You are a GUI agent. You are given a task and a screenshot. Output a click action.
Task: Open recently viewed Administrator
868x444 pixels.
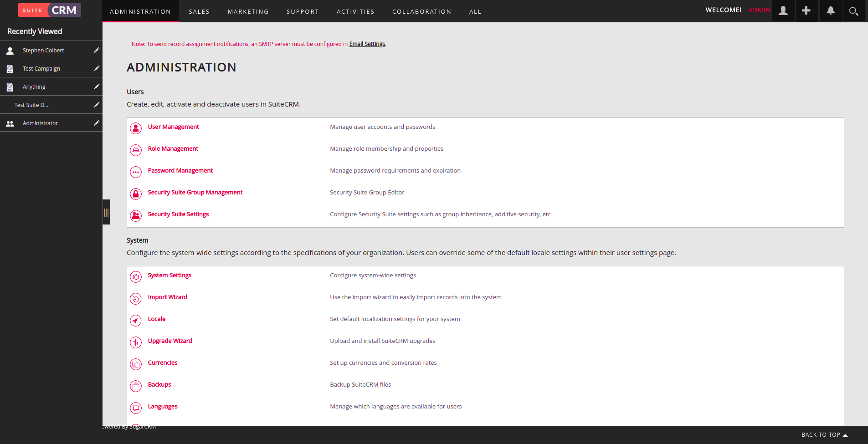(40, 123)
